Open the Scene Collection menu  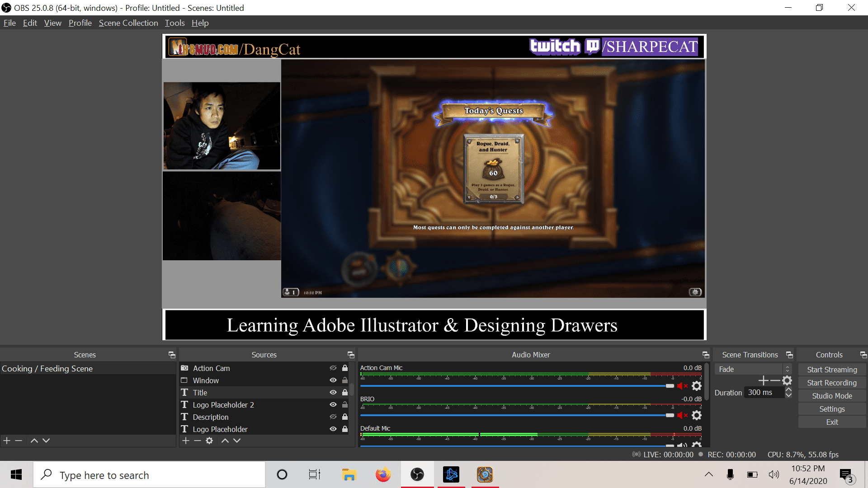128,23
